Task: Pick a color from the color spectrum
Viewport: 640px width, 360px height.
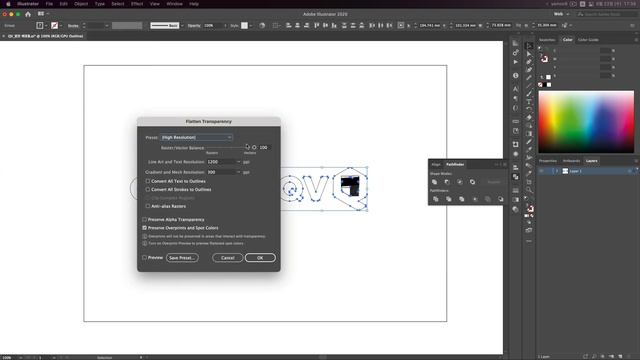Action: point(586,122)
